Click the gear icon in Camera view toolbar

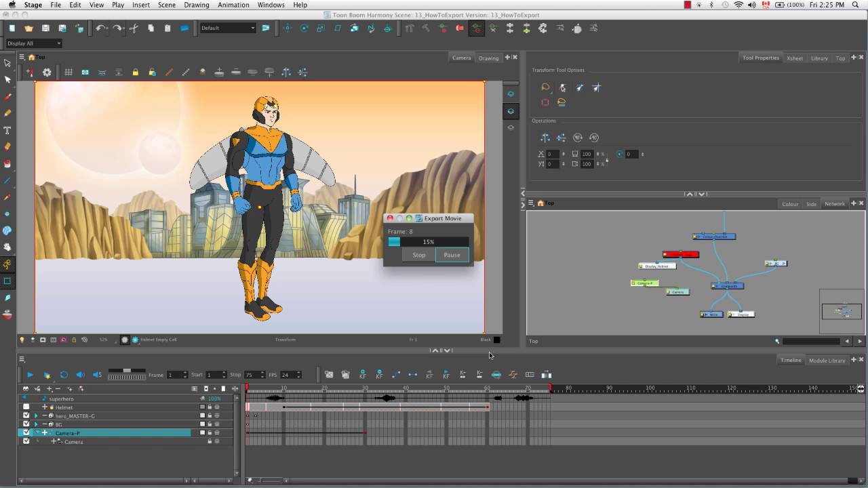47,72
